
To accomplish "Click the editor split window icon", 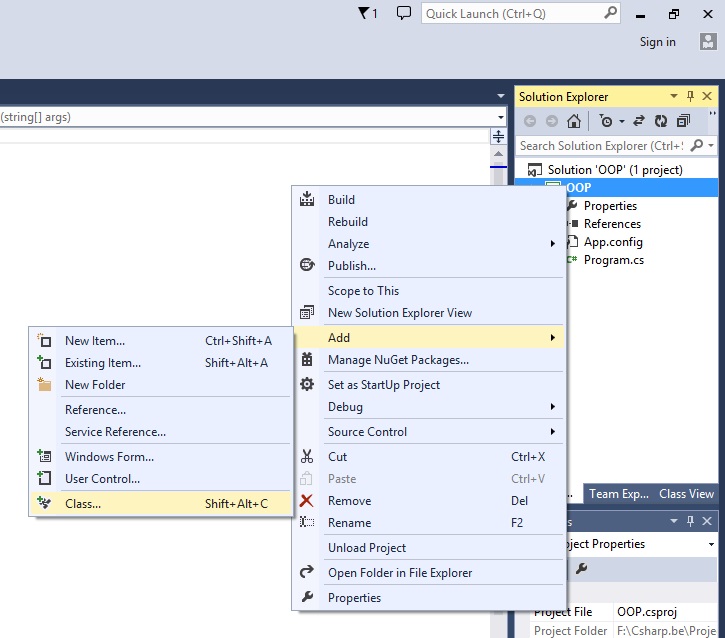I will click(498, 136).
